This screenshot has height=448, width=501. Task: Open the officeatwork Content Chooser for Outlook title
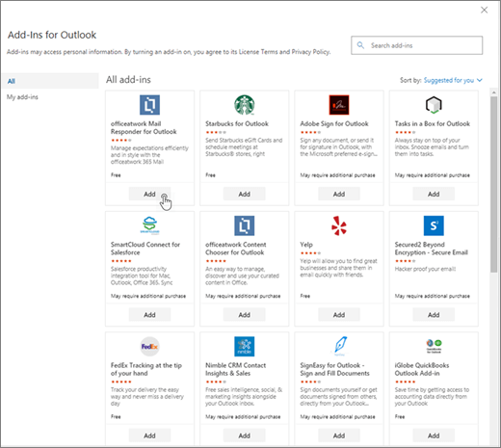pyautogui.click(x=236, y=249)
